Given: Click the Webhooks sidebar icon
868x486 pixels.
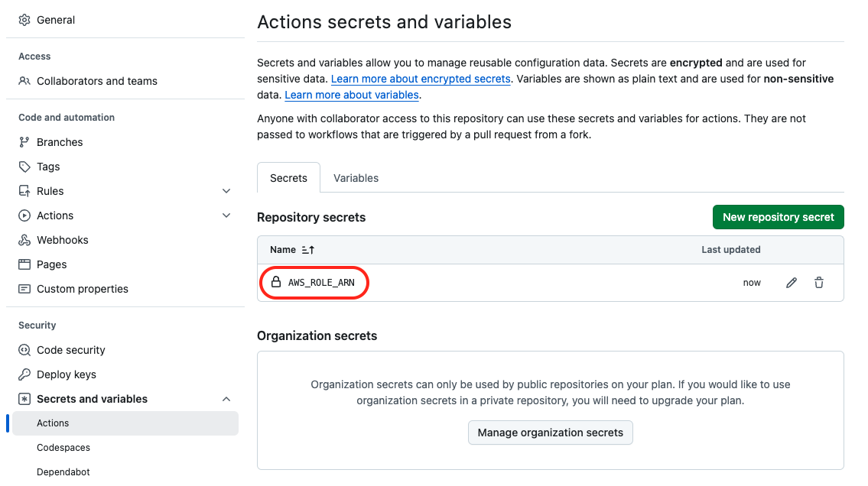Looking at the screenshot, I should [24, 239].
